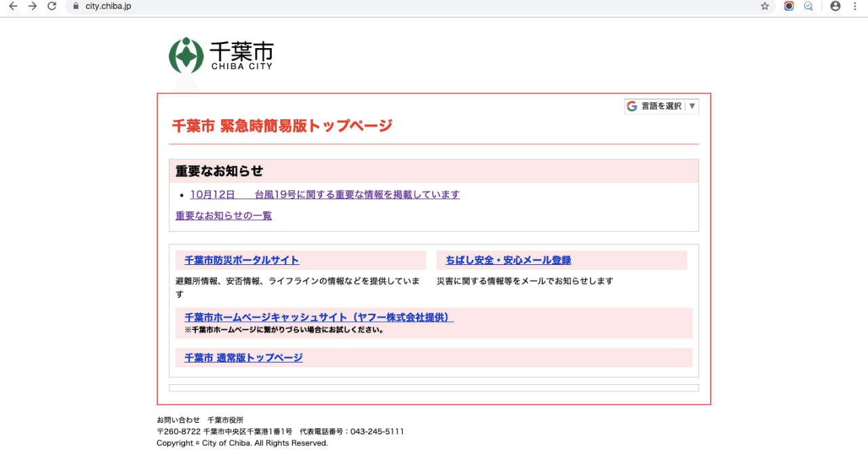
Task: Click the horizontal scrollbar below the links
Action: point(434,387)
